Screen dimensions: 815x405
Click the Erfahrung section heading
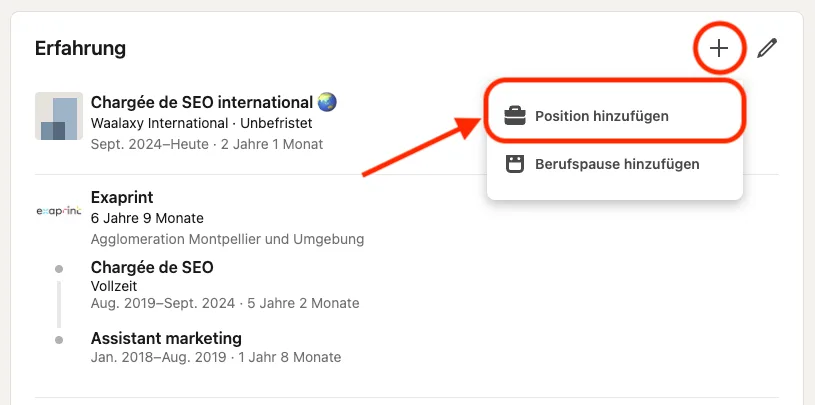pyautogui.click(x=80, y=48)
